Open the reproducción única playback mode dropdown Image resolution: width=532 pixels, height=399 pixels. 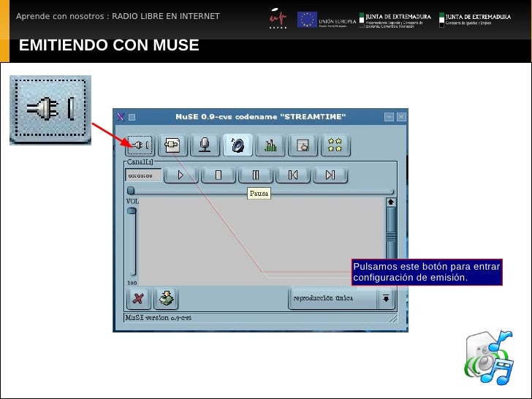pyautogui.click(x=341, y=298)
